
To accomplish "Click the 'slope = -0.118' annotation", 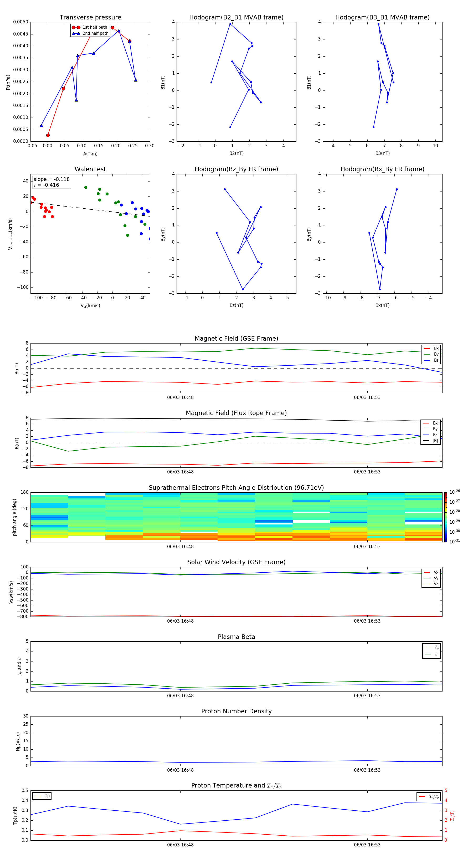I will tap(52, 179).
